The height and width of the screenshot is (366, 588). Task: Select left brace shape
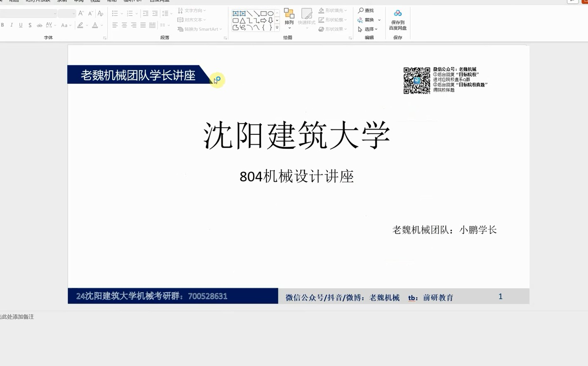(x=263, y=28)
